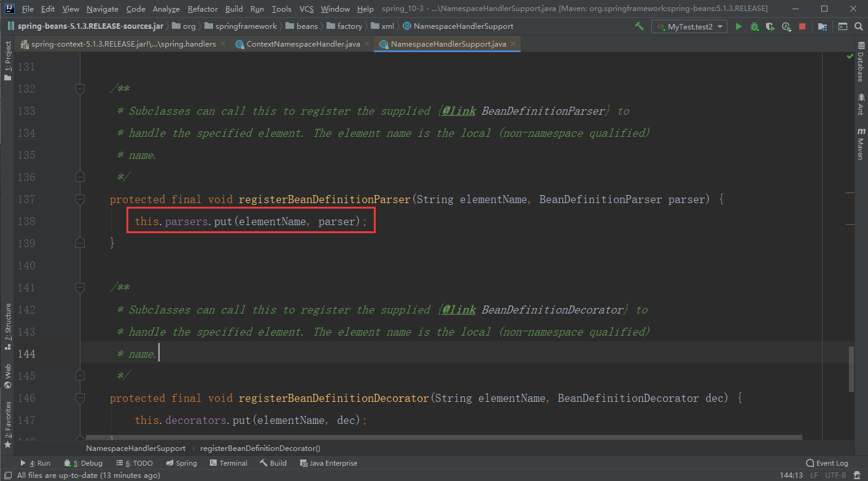Click the NamespaceHandlerSupport breadcrumb at bottom
The image size is (868, 481).
coord(136,448)
